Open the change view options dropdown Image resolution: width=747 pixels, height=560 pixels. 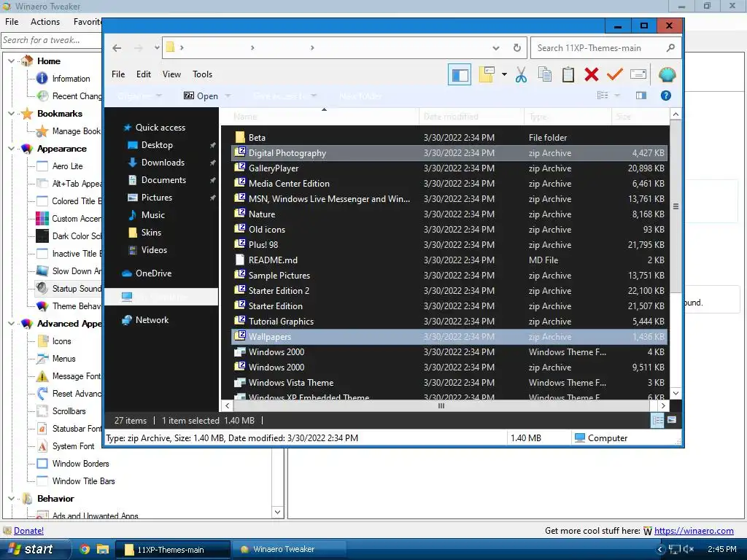click(x=617, y=96)
